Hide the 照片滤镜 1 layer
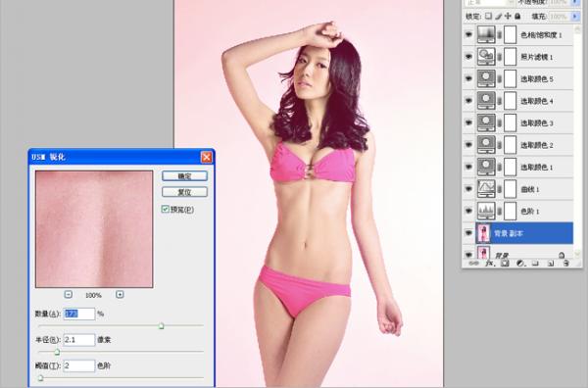This screenshot has width=588, height=388. pyautogui.click(x=468, y=57)
